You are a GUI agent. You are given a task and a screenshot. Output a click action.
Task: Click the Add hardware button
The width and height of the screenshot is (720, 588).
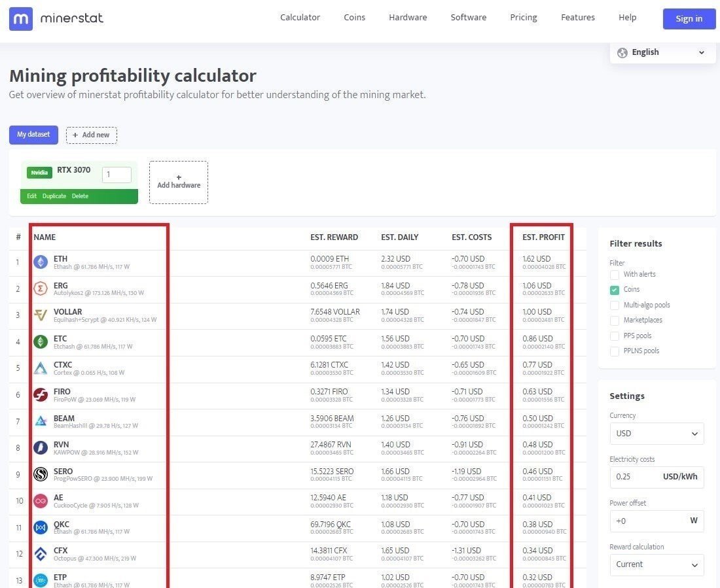tap(179, 182)
